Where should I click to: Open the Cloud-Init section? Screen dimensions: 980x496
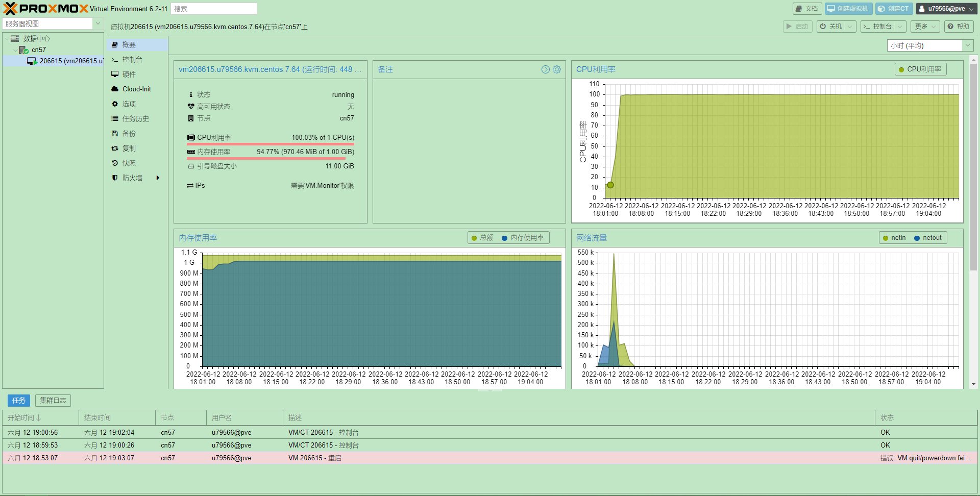point(137,89)
